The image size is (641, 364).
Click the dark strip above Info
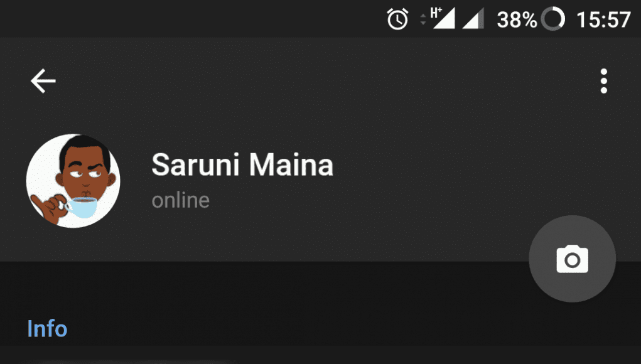(x=262, y=286)
